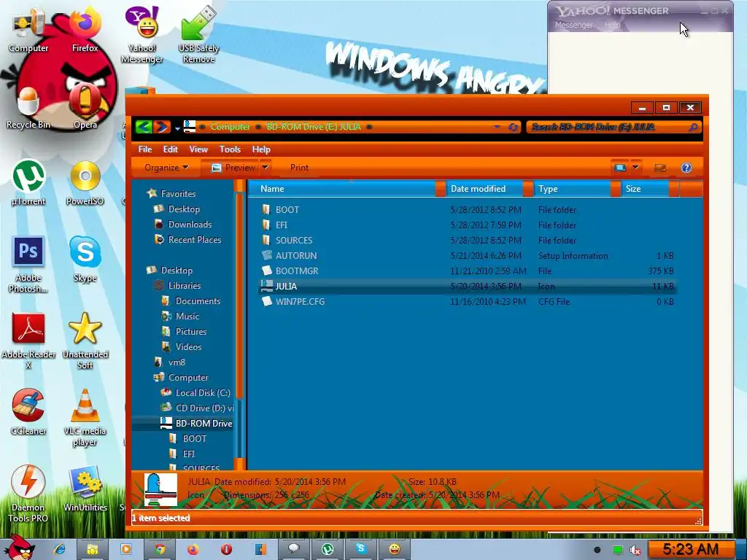Launch Daemon Tools PRO
Viewport: 747px width, 560px height.
[x=28, y=494]
